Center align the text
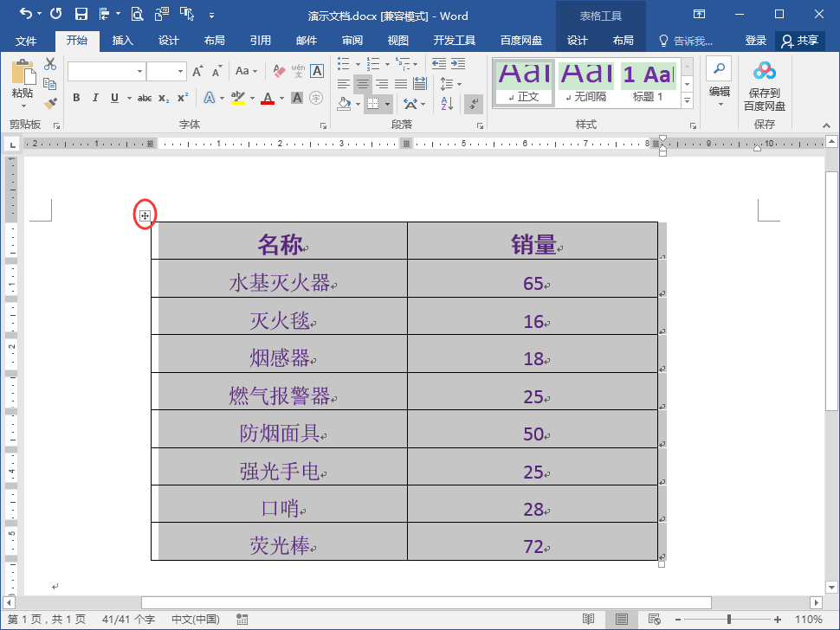 [363, 84]
